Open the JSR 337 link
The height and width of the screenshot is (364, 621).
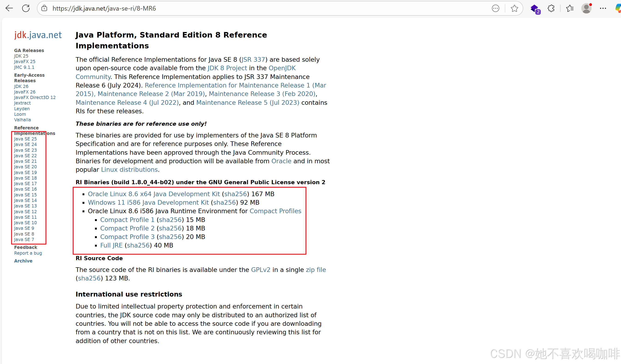[x=253, y=60]
